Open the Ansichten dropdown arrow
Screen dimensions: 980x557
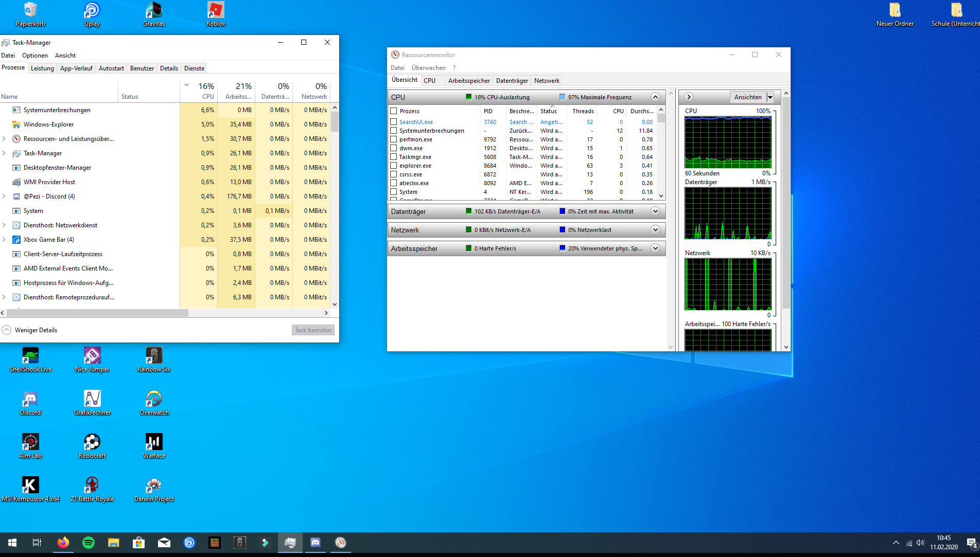(770, 97)
